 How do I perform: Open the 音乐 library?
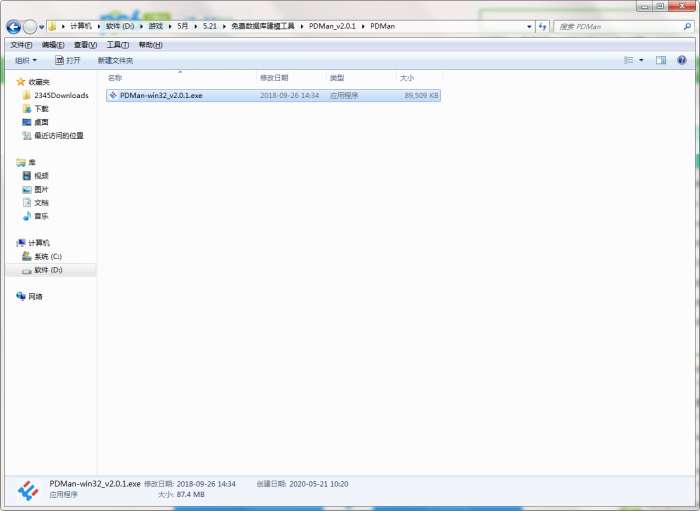point(41,216)
